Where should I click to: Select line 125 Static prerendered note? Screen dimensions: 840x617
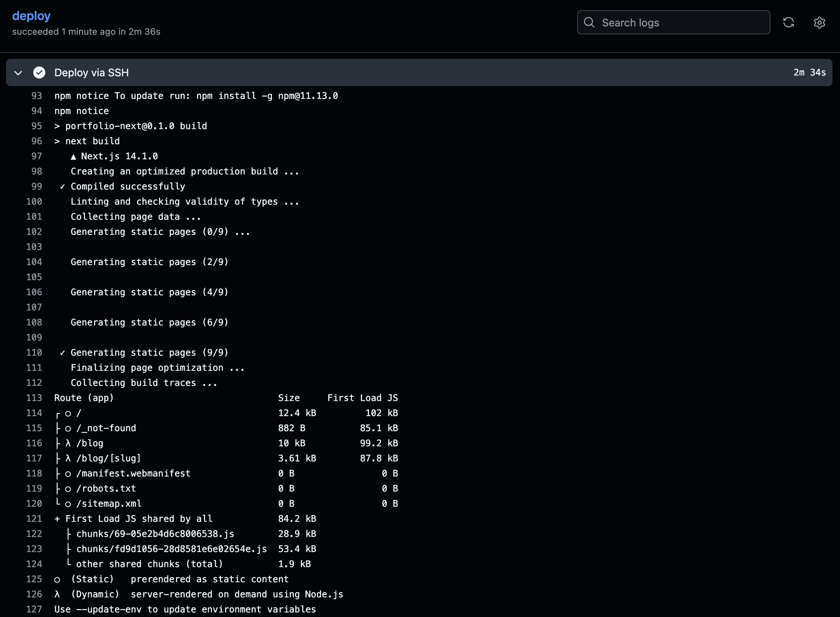point(172,579)
